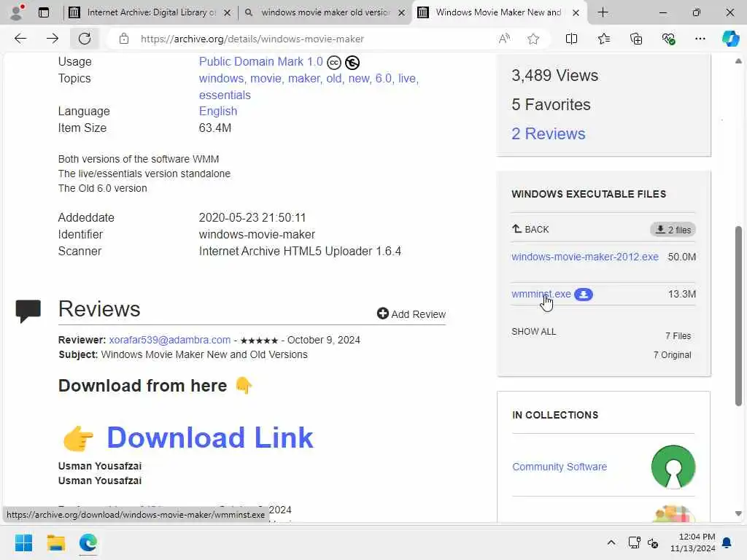
Task: Open the Copilot sidebar
Action: click(730, 39)
